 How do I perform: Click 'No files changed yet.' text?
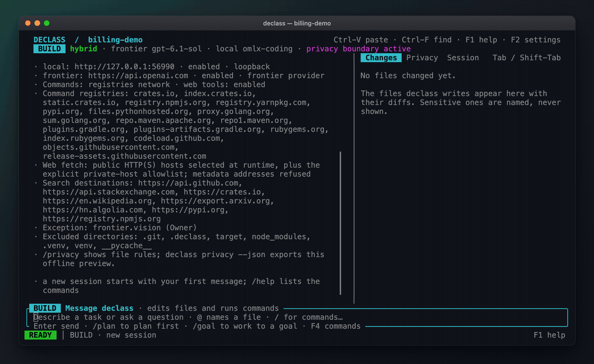[408, 76]
